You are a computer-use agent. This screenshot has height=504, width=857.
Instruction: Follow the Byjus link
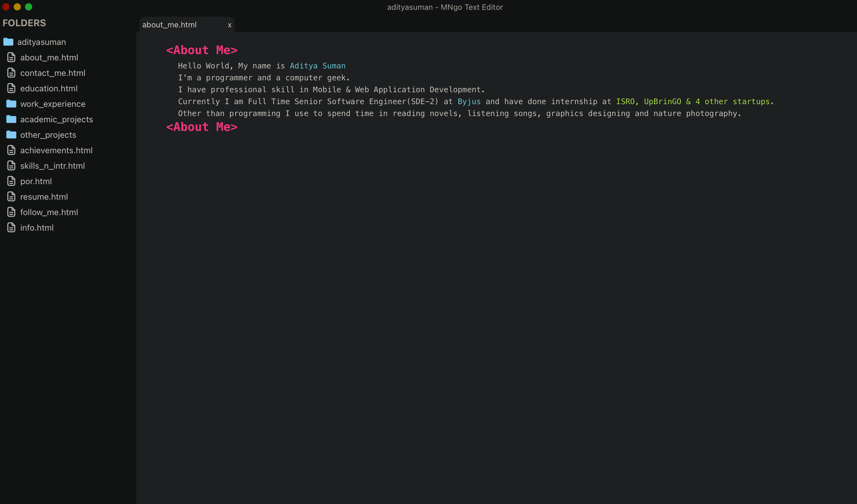469,102
